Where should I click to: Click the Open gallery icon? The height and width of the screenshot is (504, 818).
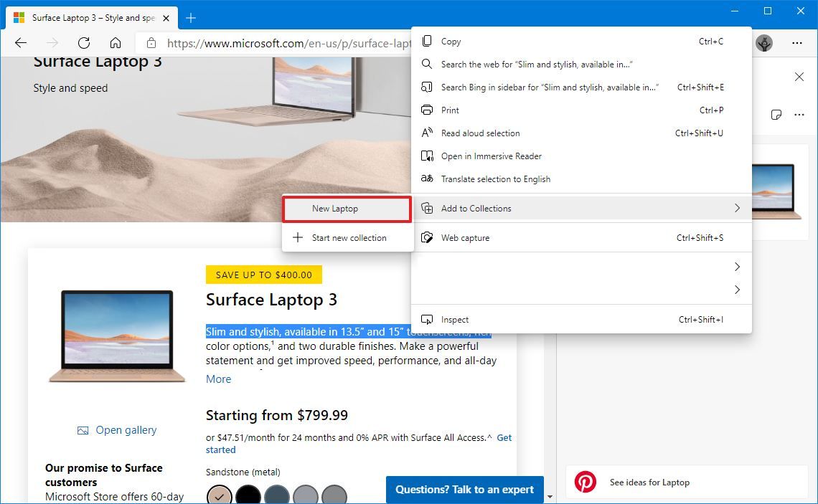pos(82,429)
